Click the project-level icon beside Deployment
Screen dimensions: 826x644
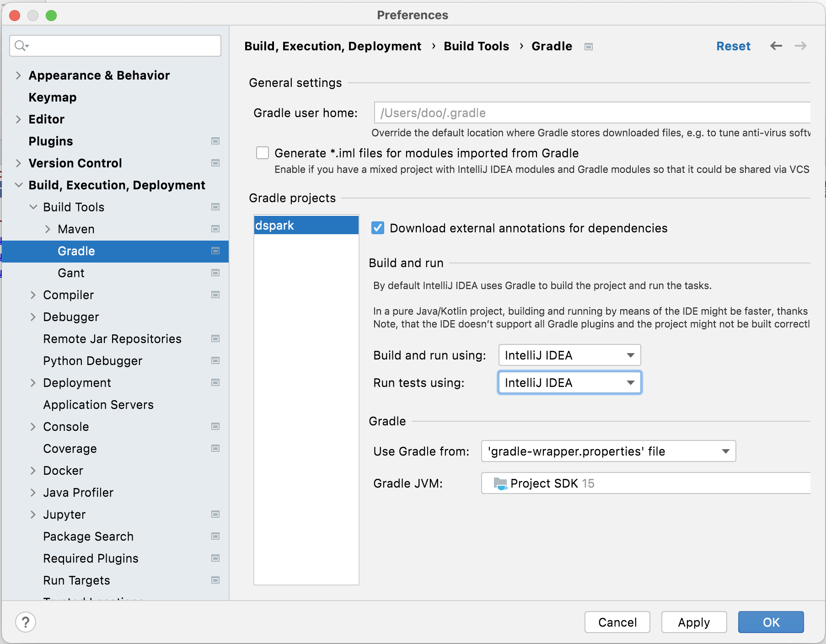point(215,382)
